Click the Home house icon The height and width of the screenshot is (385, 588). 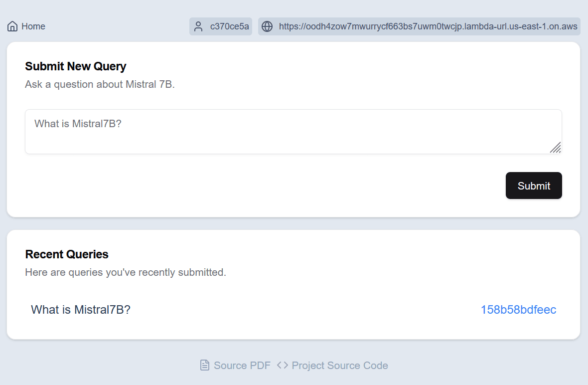click(x=12, y=26)
